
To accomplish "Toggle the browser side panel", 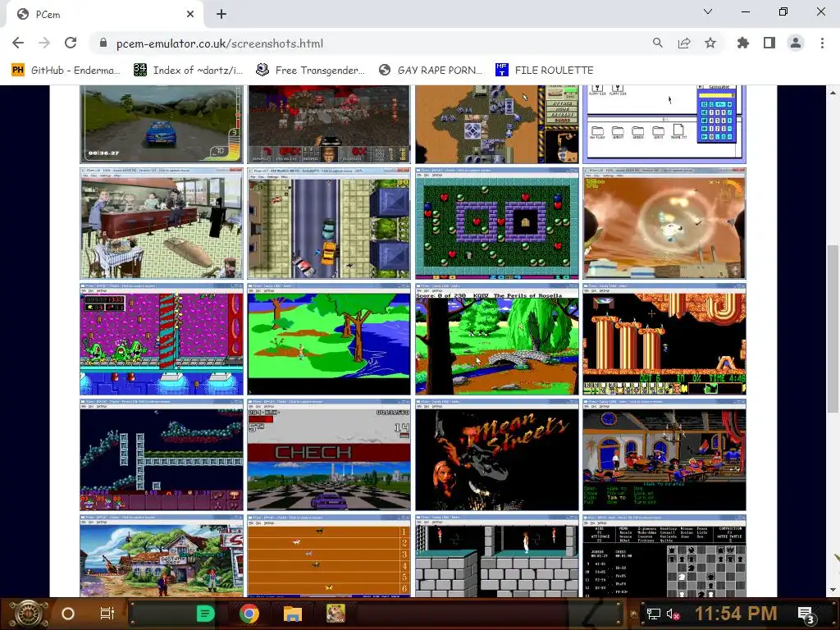I will tap(769, 43).
